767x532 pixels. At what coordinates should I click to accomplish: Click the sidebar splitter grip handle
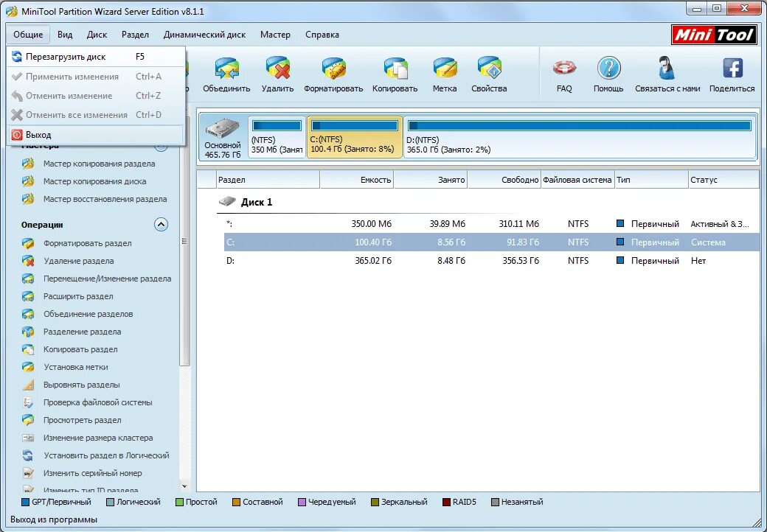[x=184, y=242]
